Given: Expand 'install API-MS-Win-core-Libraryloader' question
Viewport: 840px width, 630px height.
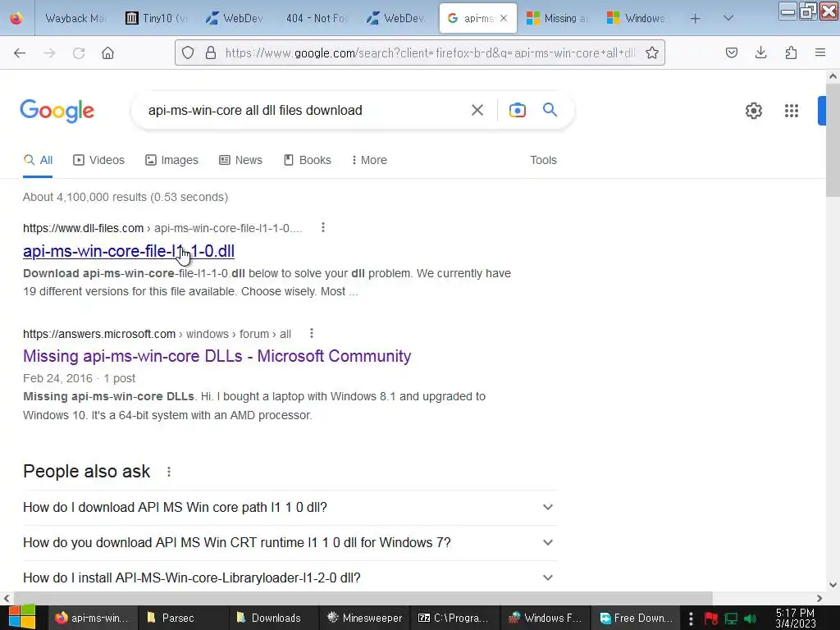Looking at the screenshot, I should point(290,577).
